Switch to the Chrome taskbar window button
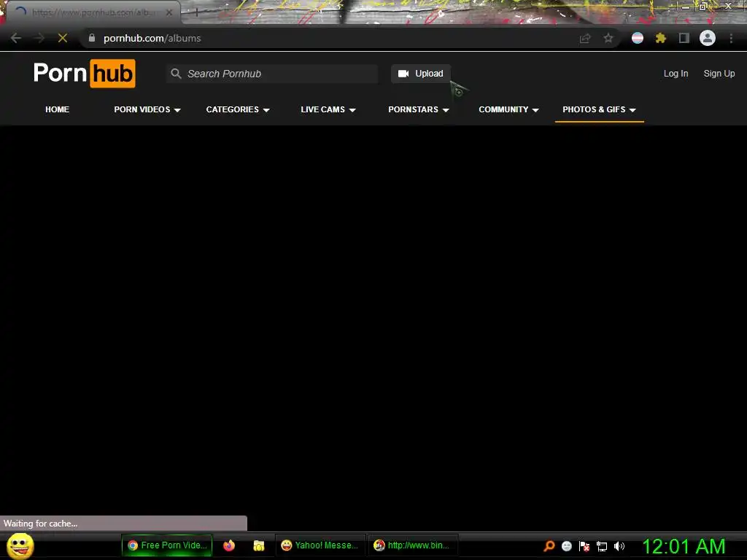 point(167,545)
